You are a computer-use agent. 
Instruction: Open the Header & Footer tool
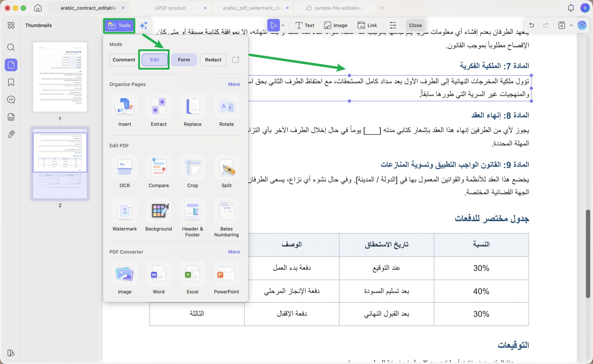tap(192, 218)
